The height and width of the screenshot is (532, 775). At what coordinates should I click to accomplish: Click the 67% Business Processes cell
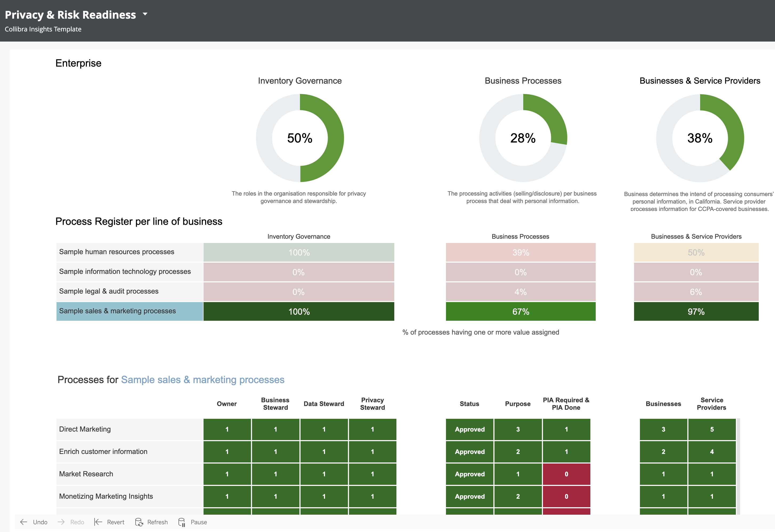(521, 311)
